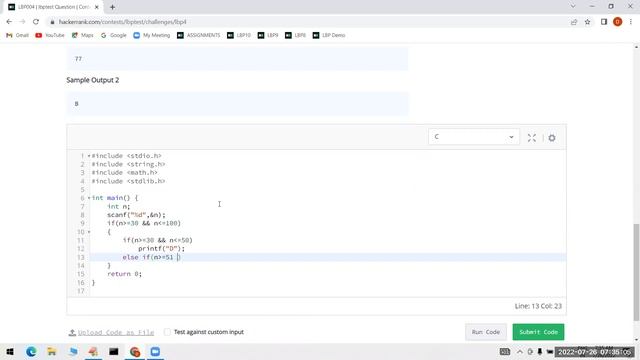Screen dimensions: 640x360
Task: Open ASSIGNMENTS bookmark
Action: pos(198,36)
